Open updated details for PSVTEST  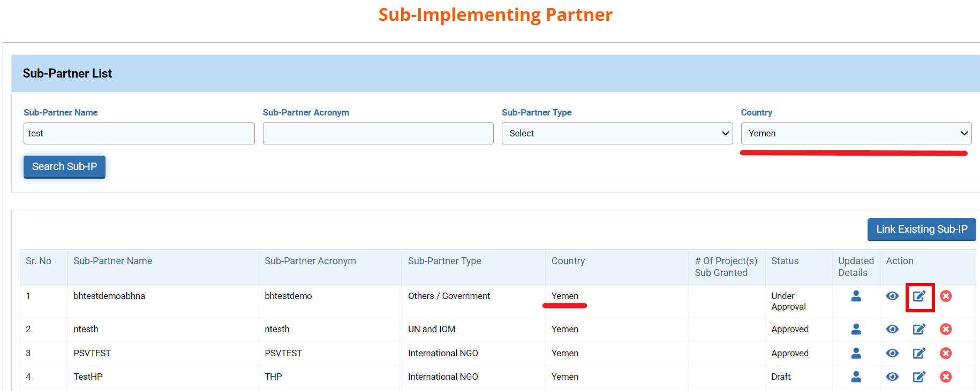[x=856, y=353]
